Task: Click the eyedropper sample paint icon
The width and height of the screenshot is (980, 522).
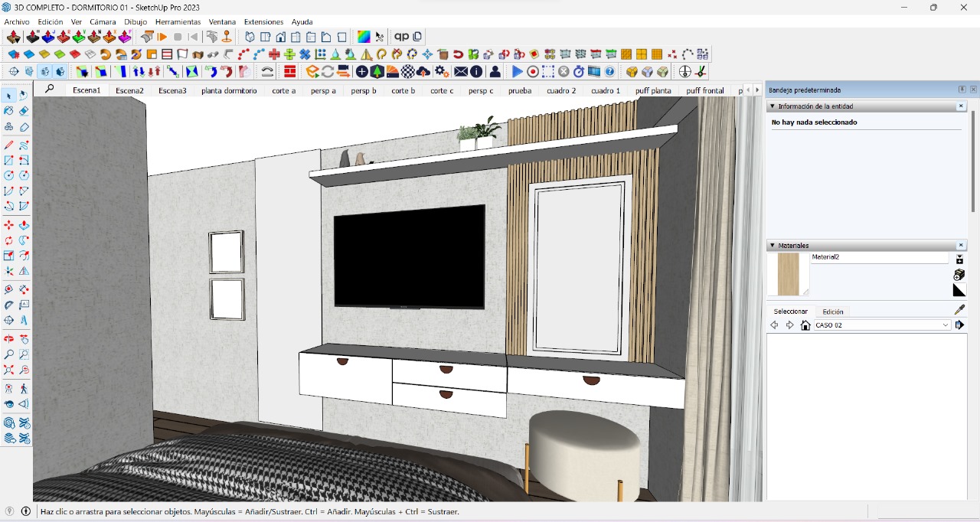Action: pos(959,310)
